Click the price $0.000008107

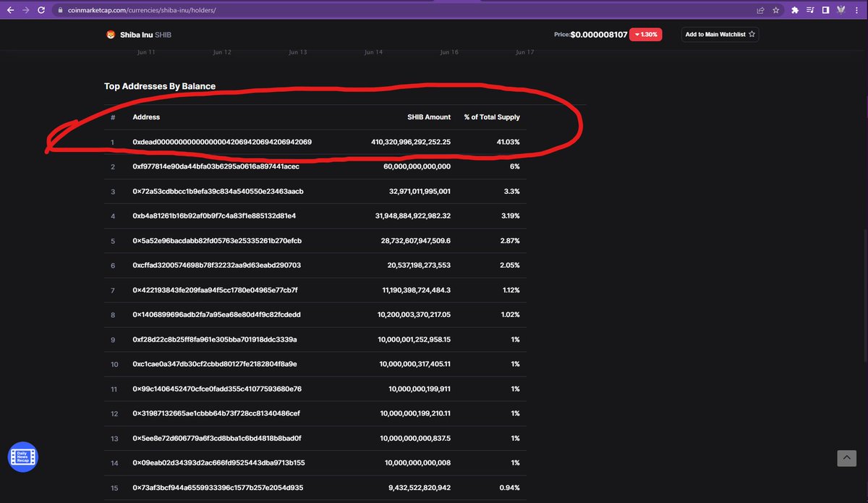599,34
